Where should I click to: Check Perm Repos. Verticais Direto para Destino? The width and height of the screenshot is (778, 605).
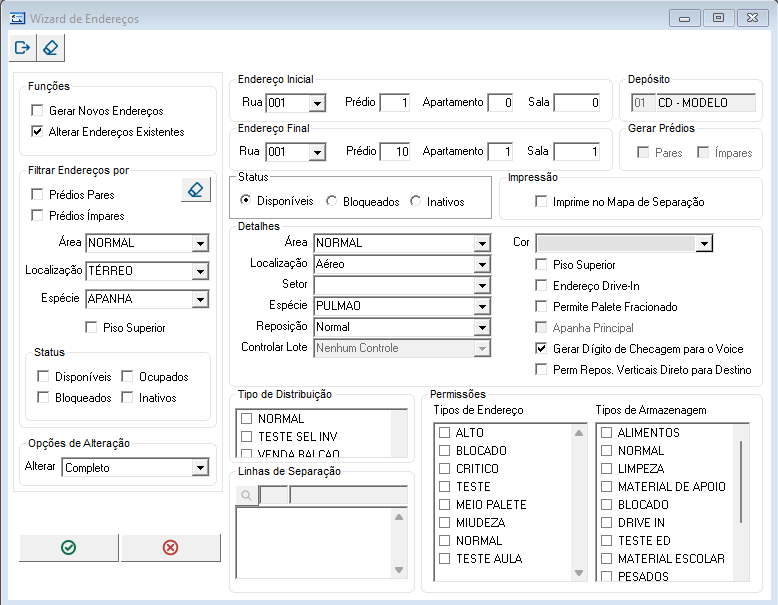541,369
